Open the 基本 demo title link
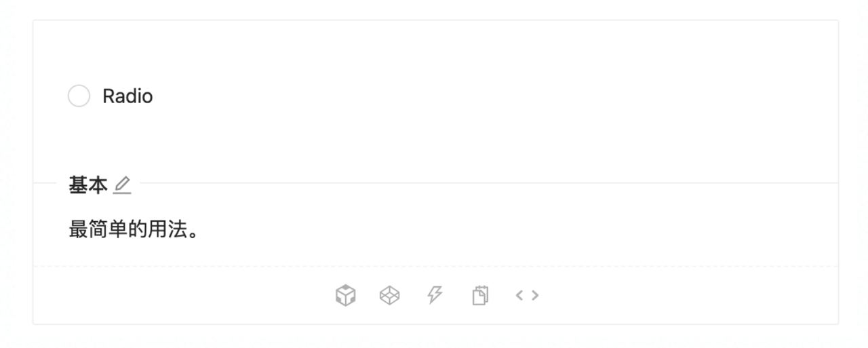 [x=88, y=185]
